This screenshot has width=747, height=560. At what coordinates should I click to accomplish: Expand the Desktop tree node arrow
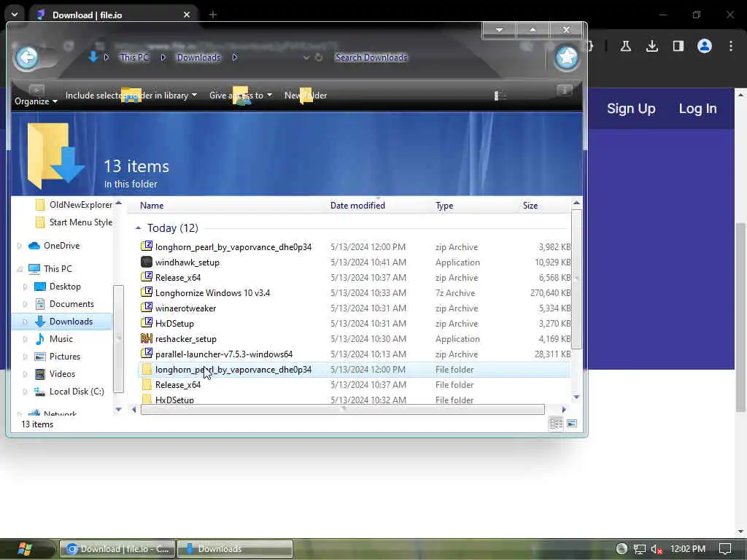coord(26,287)
